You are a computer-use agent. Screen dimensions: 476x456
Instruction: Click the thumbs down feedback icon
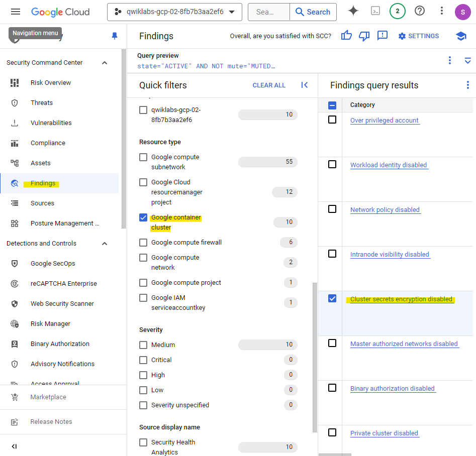[364, 36]
